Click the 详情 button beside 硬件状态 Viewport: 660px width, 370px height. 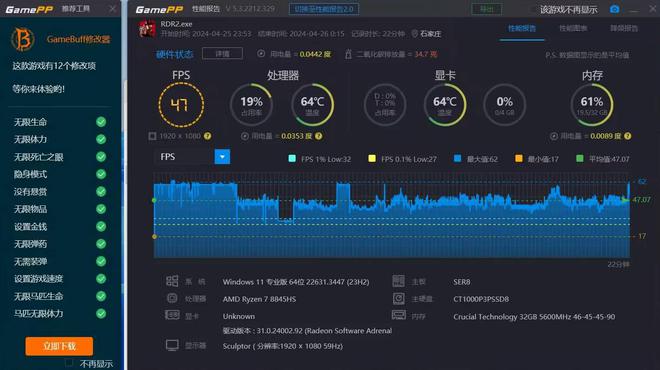coord(222,53)
